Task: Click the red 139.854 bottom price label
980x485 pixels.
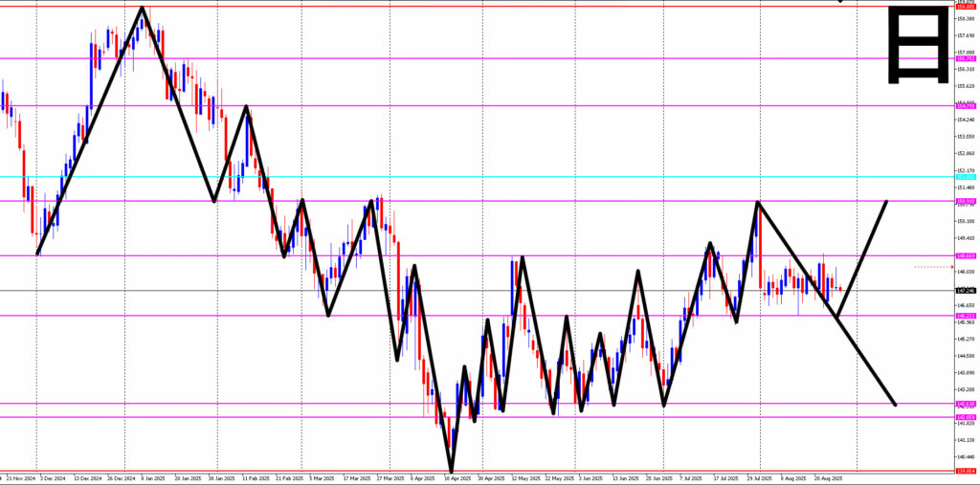Action: [966, 472]
